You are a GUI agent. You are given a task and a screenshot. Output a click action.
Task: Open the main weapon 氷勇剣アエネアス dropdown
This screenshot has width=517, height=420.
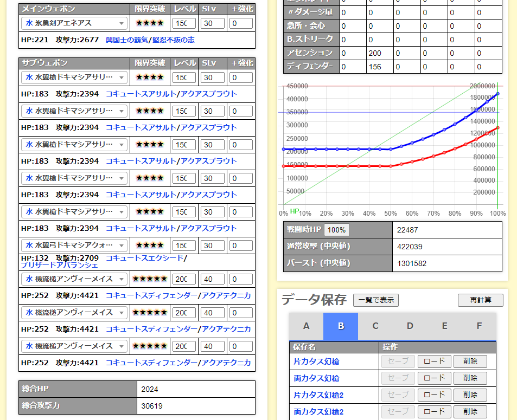pyautogui.click(x=74, y=23)
